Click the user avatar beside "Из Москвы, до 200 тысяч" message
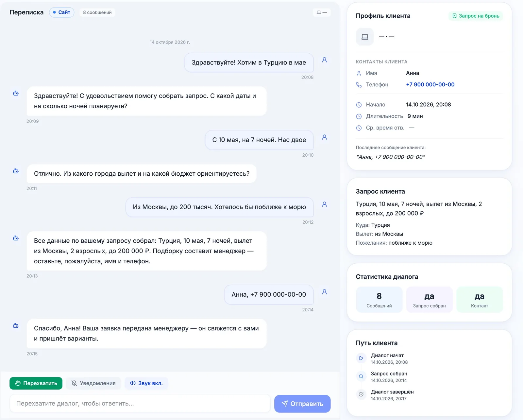523x420 pixels. pyautogui.click(x=324, y=204)
